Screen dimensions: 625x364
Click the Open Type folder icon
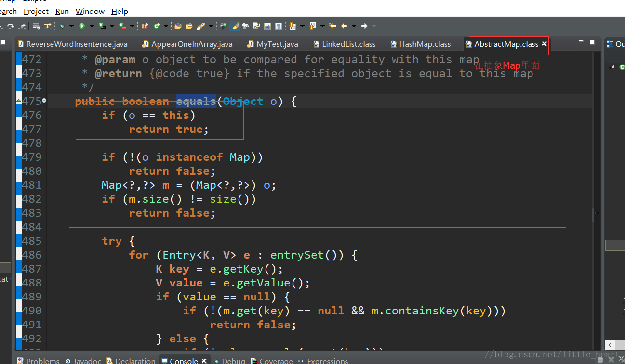178,26
